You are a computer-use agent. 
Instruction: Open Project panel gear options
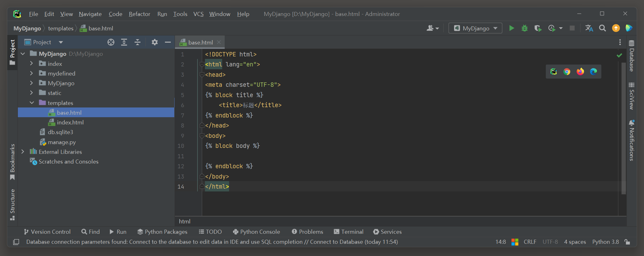point(155,42)
